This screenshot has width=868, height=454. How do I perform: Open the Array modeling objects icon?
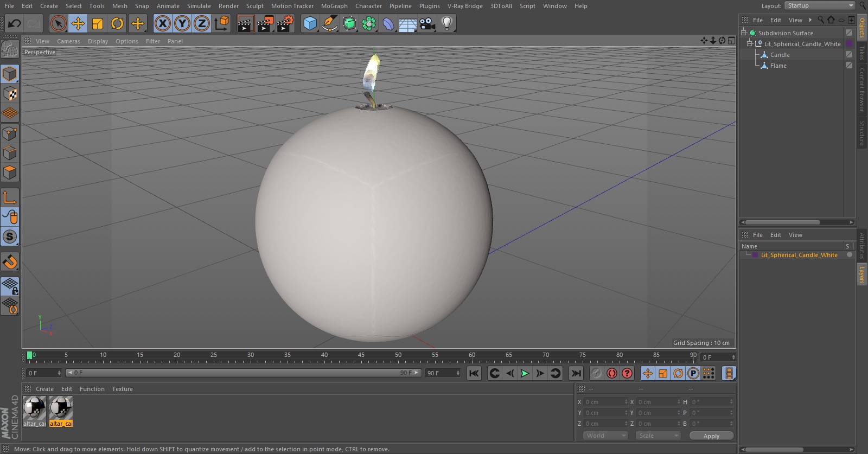[x=369, y=23]
